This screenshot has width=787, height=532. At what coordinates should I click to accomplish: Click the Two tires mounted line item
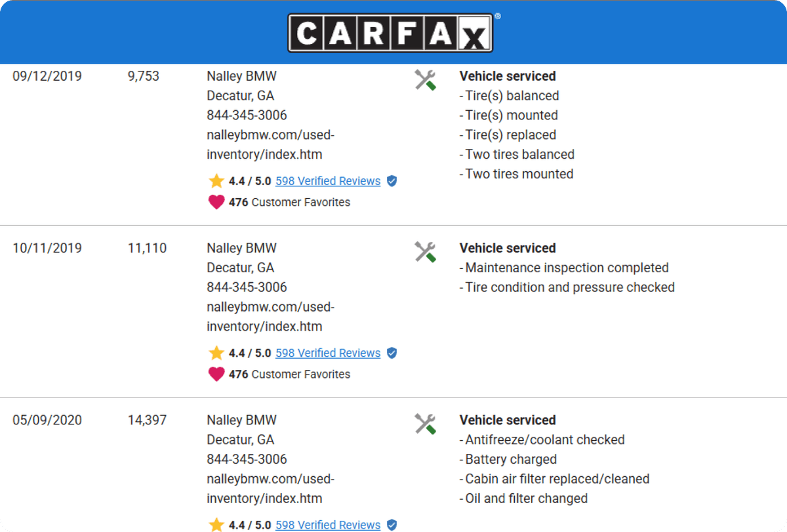pyautogui.click(x=516, y=174)
